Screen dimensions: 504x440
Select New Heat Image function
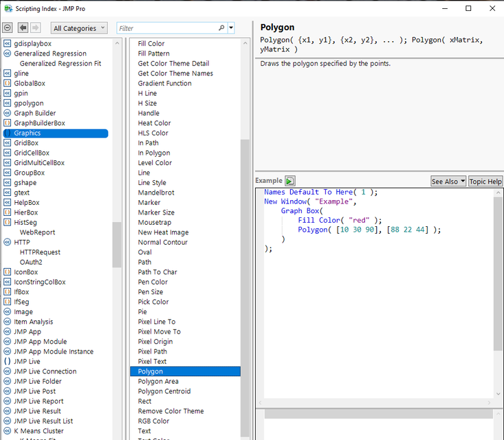[163, 232]
